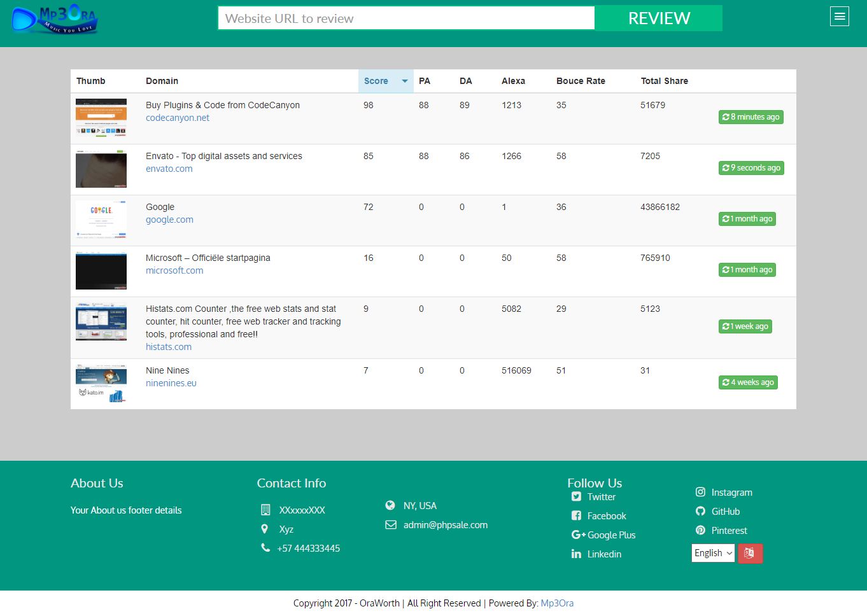867x616 pixels.
Task: Click the Mp3Ora footer link
Action: [557, 603]
